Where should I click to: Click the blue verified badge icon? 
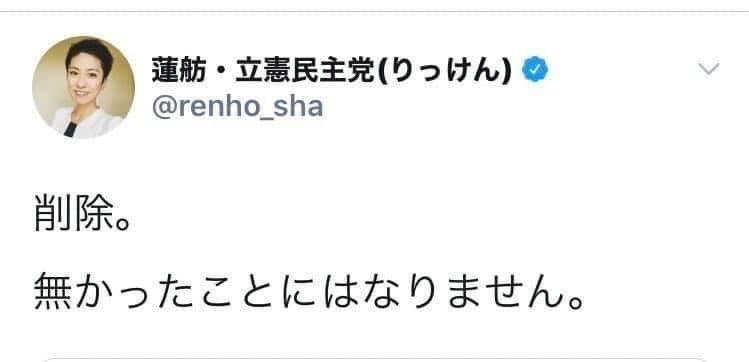tap(535, 71)
